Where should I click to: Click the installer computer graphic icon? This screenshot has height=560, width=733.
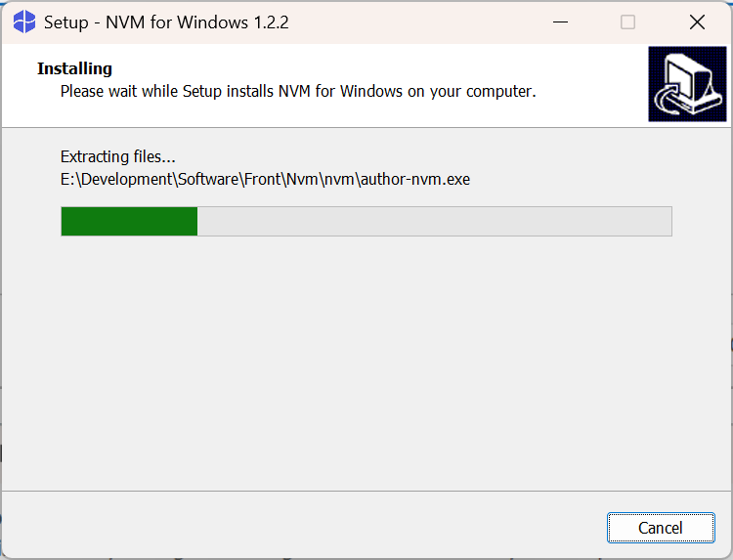687,84
